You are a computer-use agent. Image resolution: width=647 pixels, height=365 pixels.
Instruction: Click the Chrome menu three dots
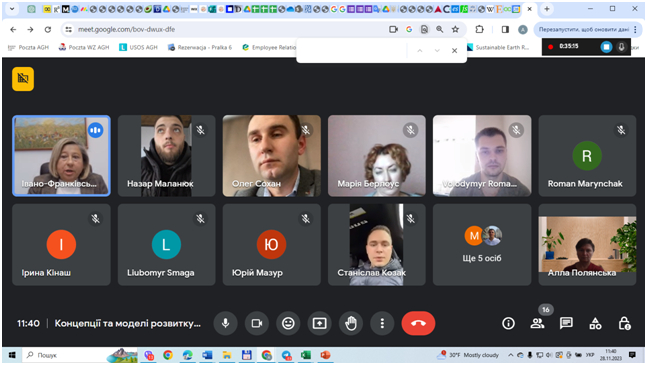tap(636, 29)
